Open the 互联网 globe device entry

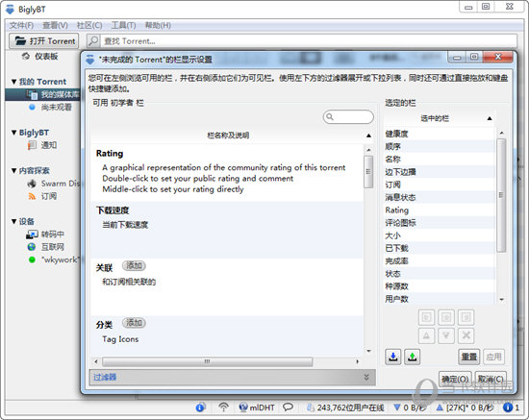pos(52,247)
